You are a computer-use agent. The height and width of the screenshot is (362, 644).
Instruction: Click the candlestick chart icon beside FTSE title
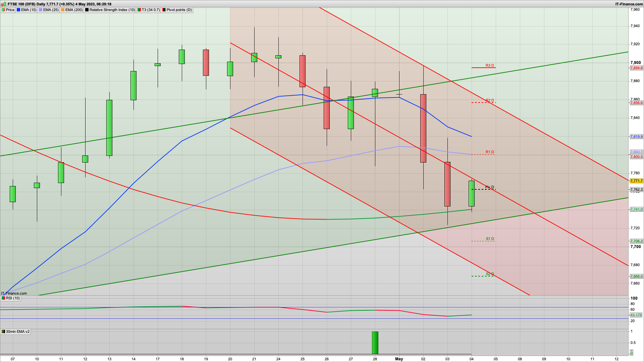[x=4, y=4]
